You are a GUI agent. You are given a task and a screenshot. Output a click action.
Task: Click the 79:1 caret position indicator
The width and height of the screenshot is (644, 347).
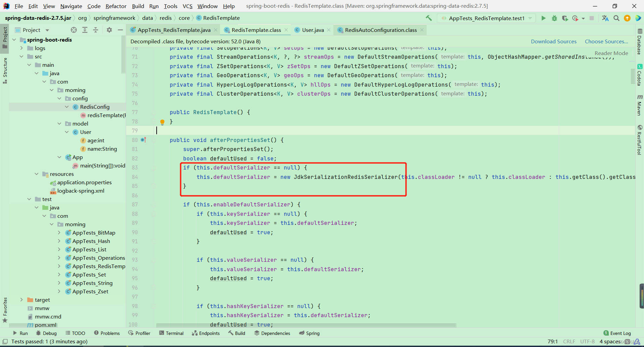click(552, 341)
